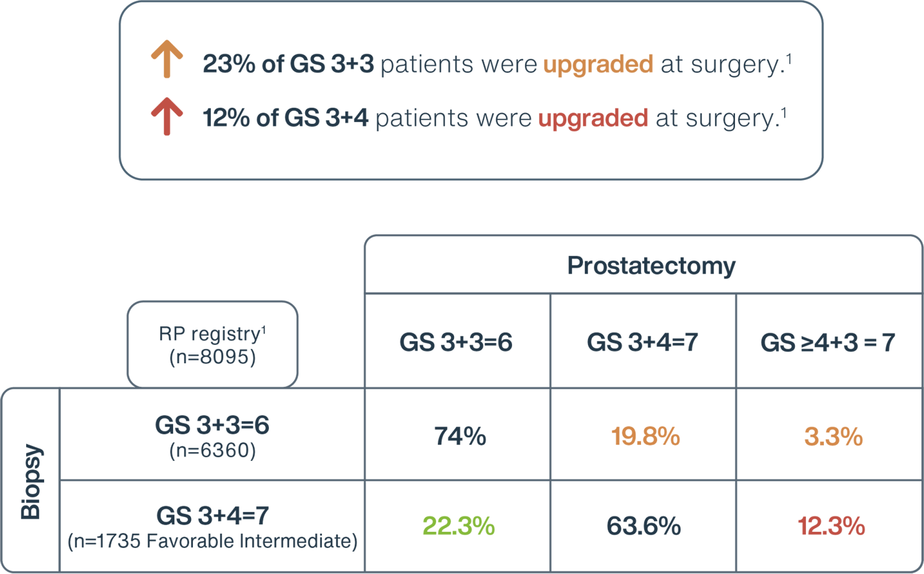Click the vertical Biopsy label
Screen dimensions: 924x574
(x=31, y=481)
